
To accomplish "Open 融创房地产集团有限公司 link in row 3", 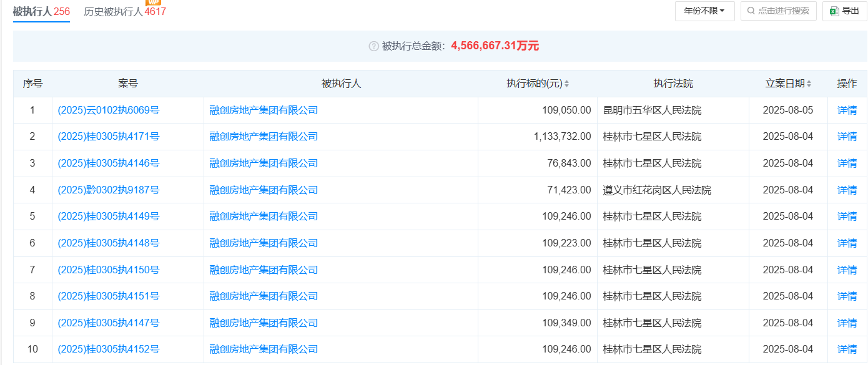I will pyautogui.click(x=264, y=163).
